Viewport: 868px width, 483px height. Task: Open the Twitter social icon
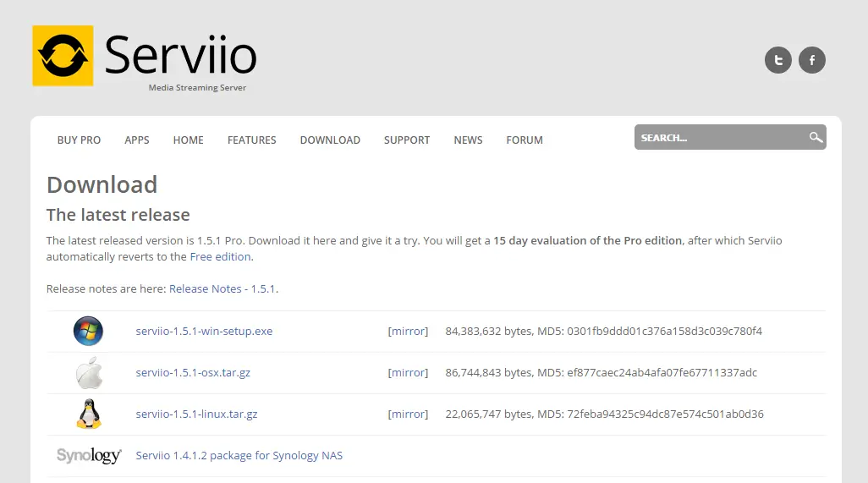[x=777, y=60]
